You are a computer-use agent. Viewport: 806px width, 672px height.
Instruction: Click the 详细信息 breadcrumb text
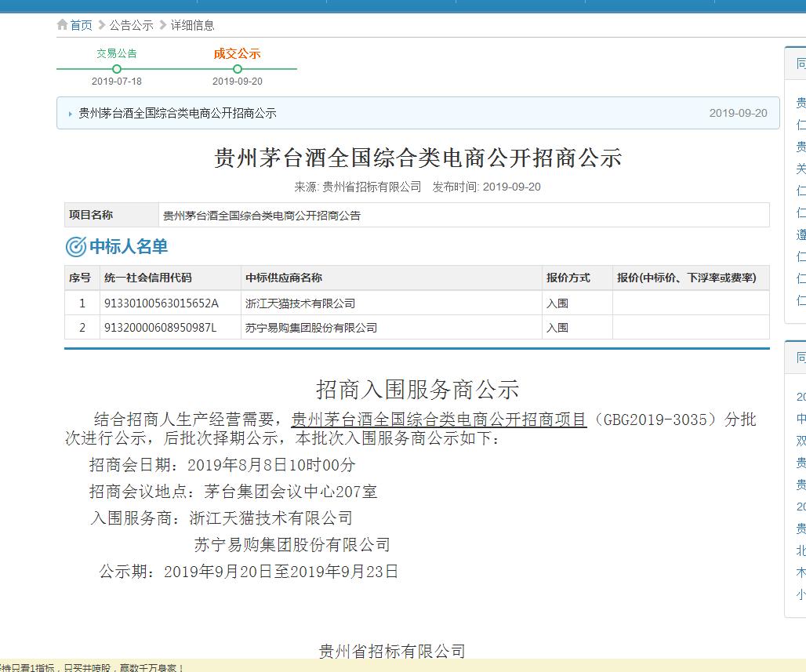(x=192, y=25)
